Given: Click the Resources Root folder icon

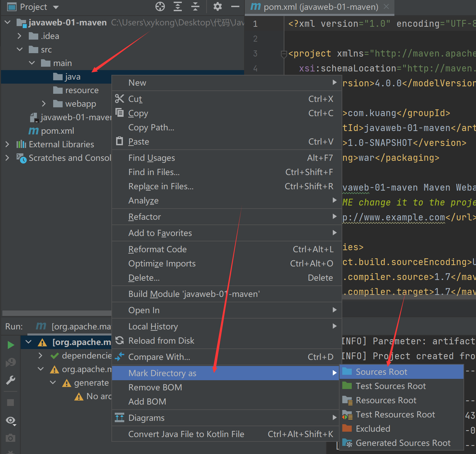Looking at the screenshot, I should pyautogui.click(x=347, y=400).
